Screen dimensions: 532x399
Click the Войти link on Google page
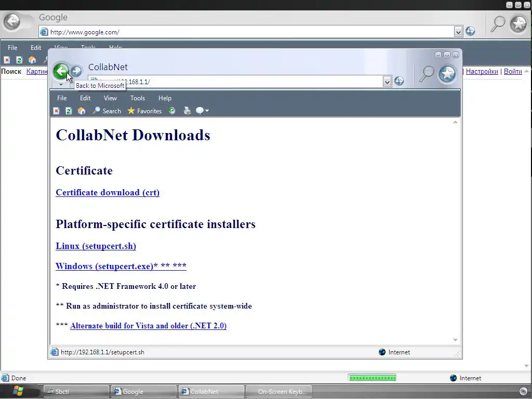[x=513, y=71]
